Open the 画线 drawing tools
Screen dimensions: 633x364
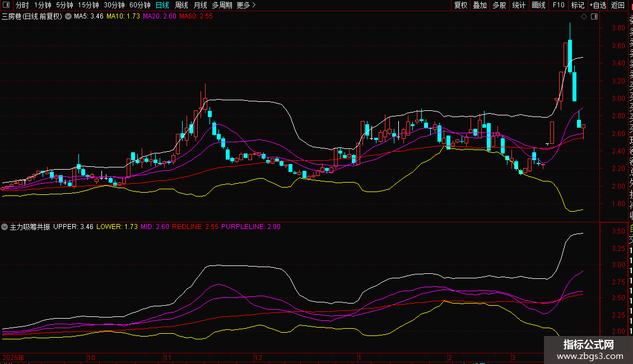click(x=538, y=5)
